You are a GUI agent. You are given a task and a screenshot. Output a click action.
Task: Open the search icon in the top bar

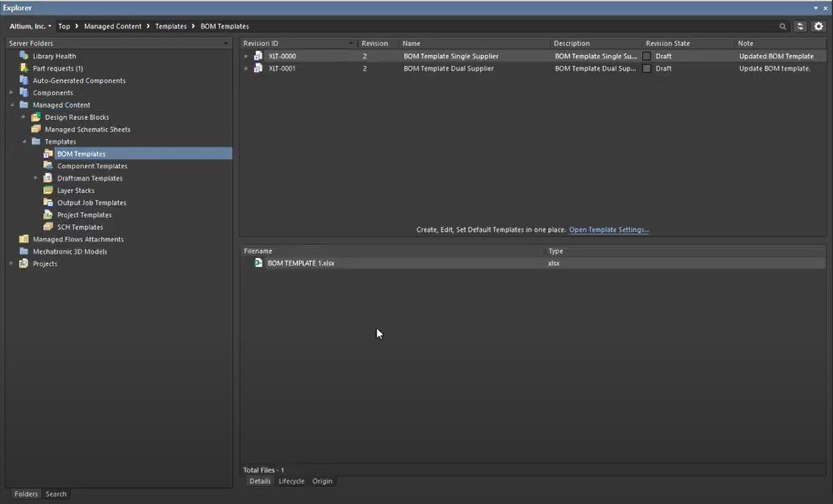pos(782,26)
